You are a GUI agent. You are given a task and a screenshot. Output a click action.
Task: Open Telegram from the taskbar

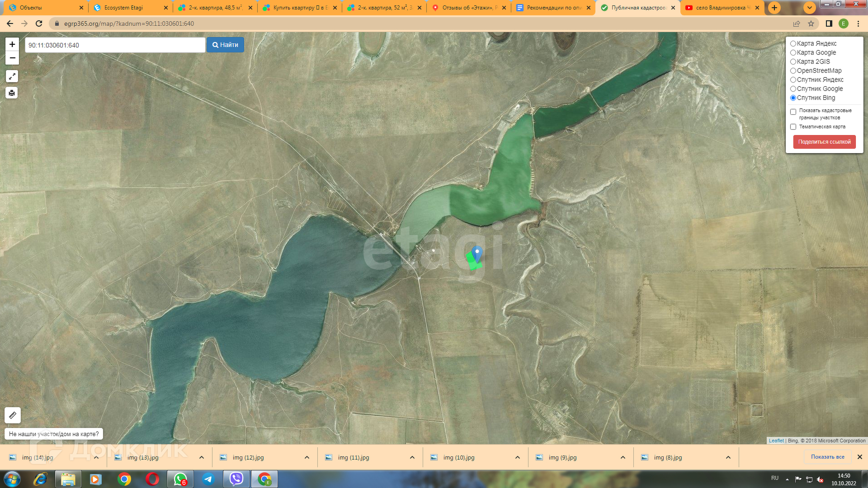click(208, 479)
